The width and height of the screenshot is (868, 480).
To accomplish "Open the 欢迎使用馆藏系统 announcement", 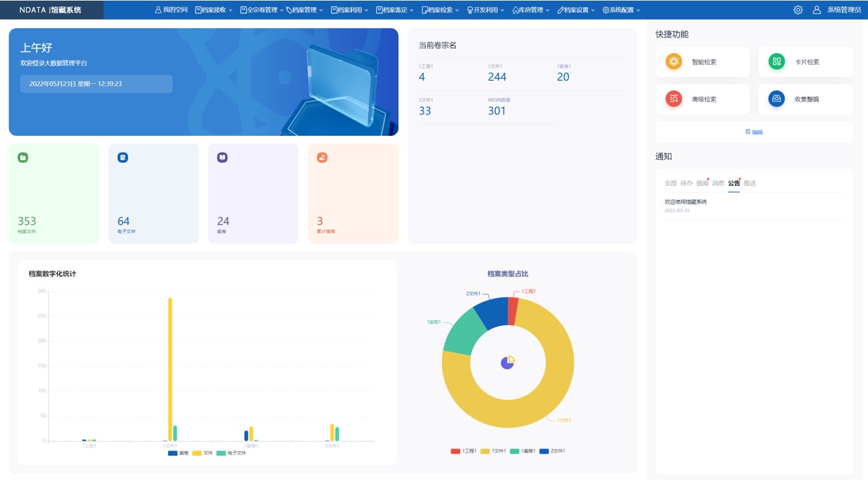I will [685, 202].
